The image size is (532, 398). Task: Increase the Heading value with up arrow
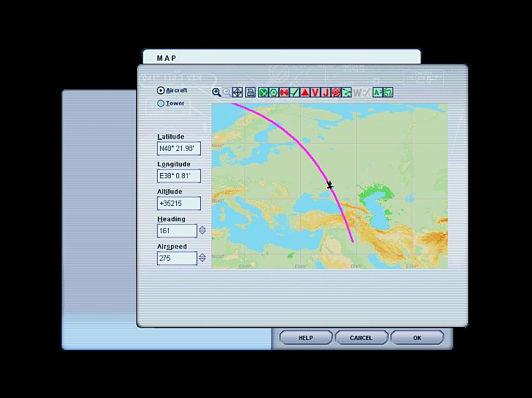203,228
